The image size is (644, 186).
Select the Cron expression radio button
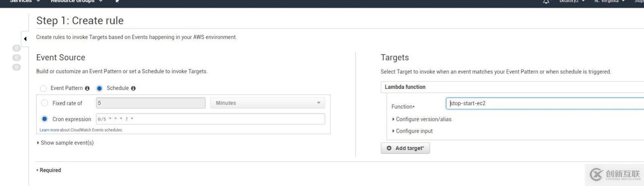coord(45,119)
